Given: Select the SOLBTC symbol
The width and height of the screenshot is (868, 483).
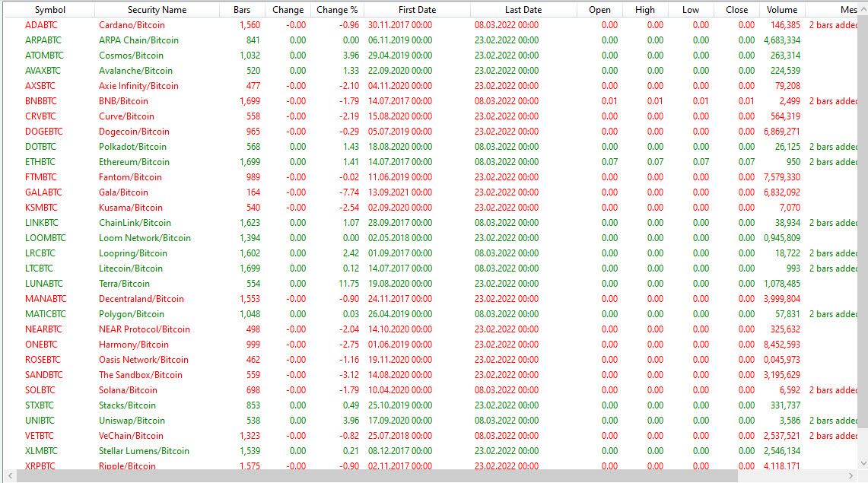Looking at the screenshot, I should point(40,390).
